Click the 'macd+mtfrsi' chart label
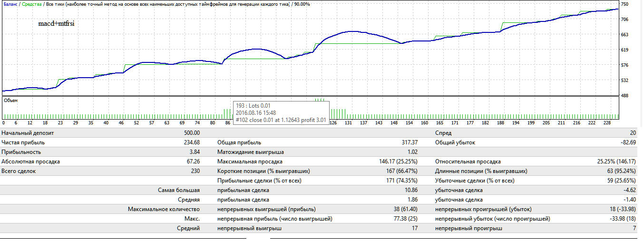This screenshot has width=644, height=243. 56,23
